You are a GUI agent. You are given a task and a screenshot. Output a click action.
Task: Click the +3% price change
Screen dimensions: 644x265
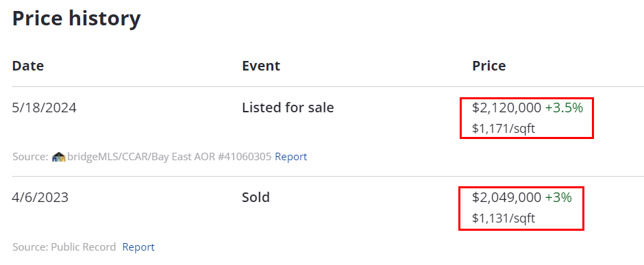[558, 198]
